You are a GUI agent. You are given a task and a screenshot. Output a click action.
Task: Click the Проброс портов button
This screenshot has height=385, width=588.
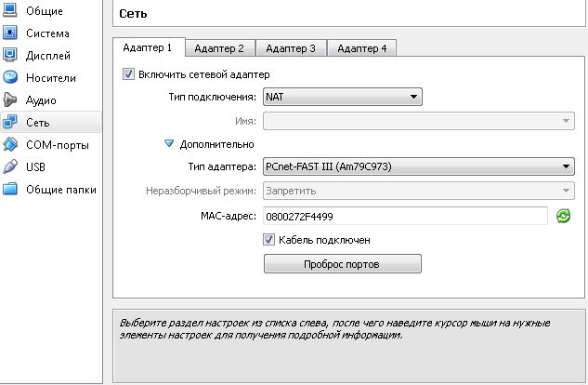tap(342, 264)
